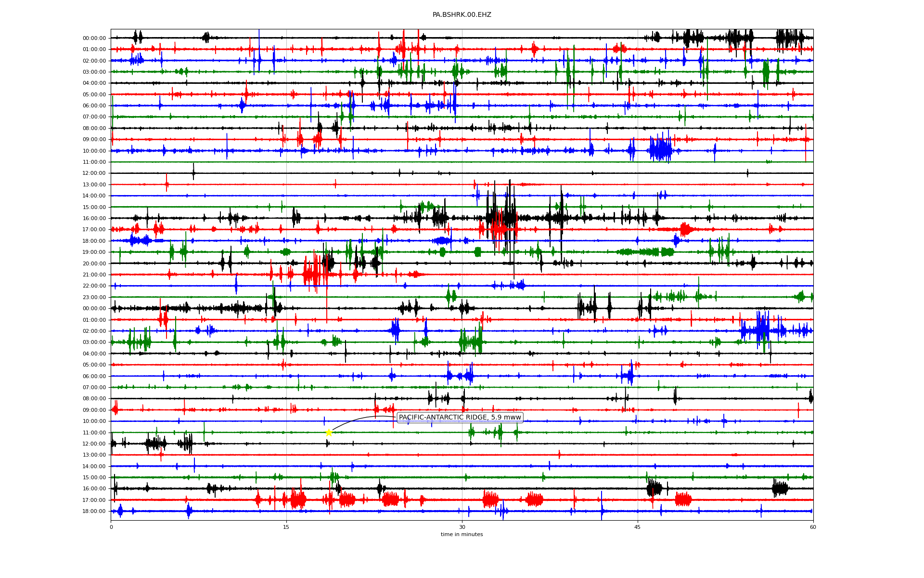Select the 22:00:00 row label
Screen dimensions: 924x578
click(x=94, y=286)
